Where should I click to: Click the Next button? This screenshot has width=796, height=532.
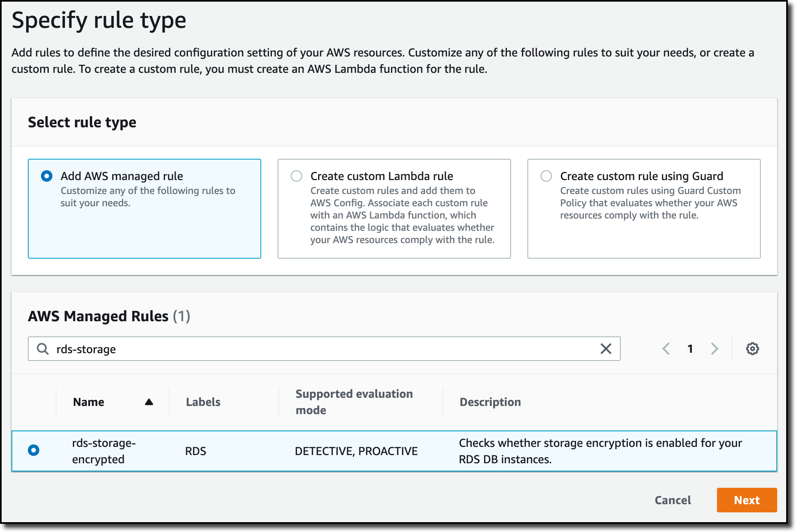[x=746, y=500]
